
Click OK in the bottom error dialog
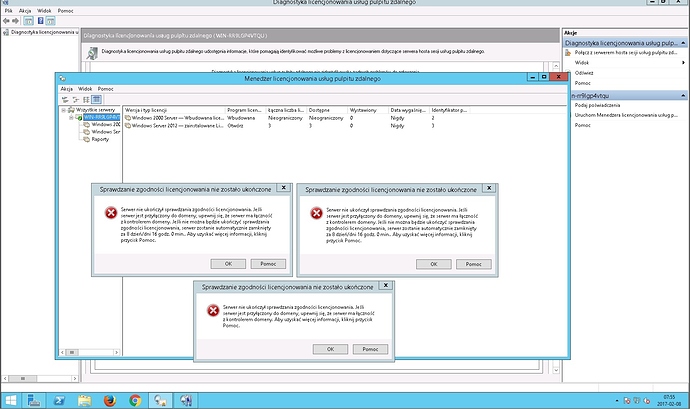330,349
